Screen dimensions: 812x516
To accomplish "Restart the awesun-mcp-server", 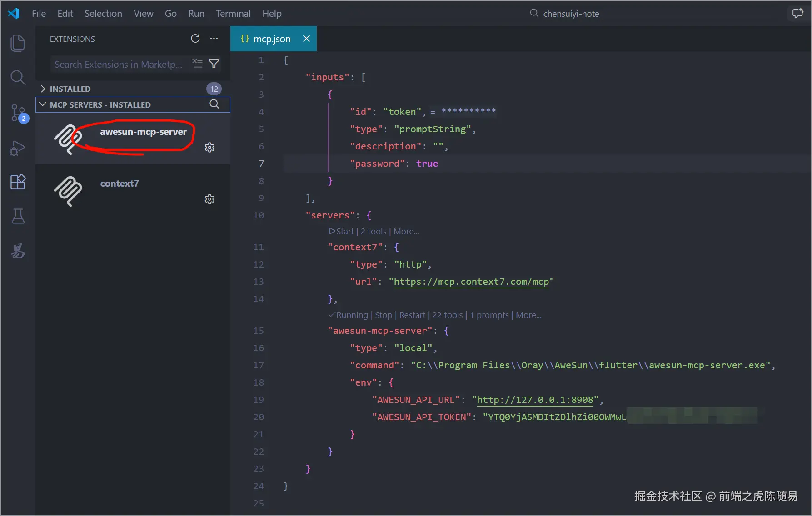I will (x=412, y=315).
